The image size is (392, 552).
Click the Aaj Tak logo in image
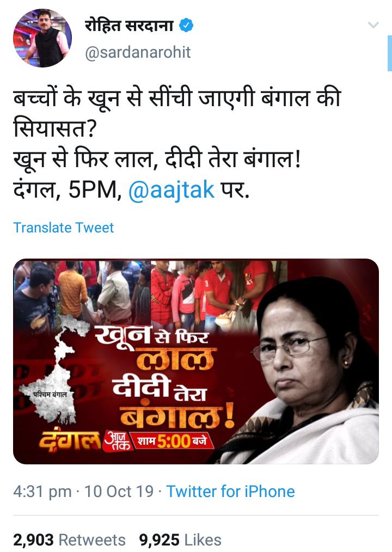[117, 441]
